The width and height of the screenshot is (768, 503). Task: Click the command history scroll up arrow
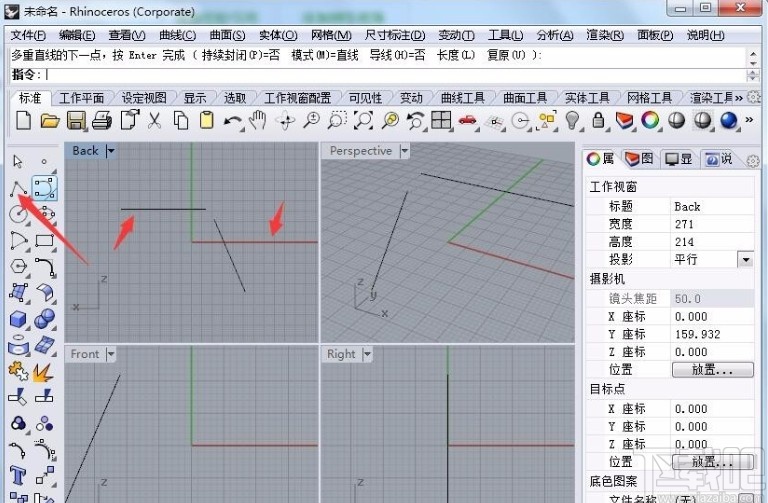point(753,52)
